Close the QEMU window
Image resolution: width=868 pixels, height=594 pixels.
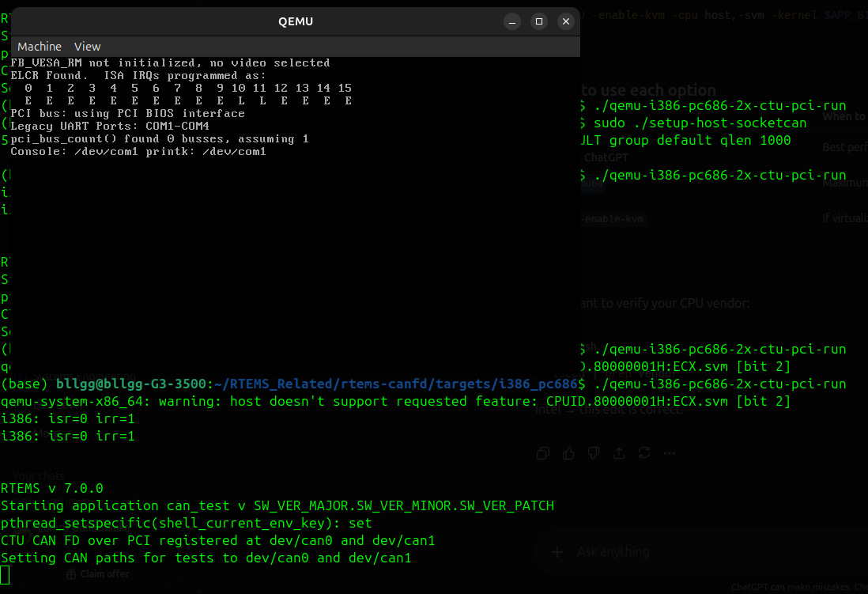(565, 21)
